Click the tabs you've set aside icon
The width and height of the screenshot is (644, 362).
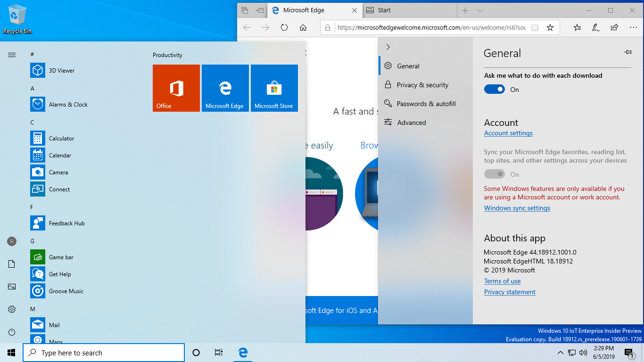(245, 10)
